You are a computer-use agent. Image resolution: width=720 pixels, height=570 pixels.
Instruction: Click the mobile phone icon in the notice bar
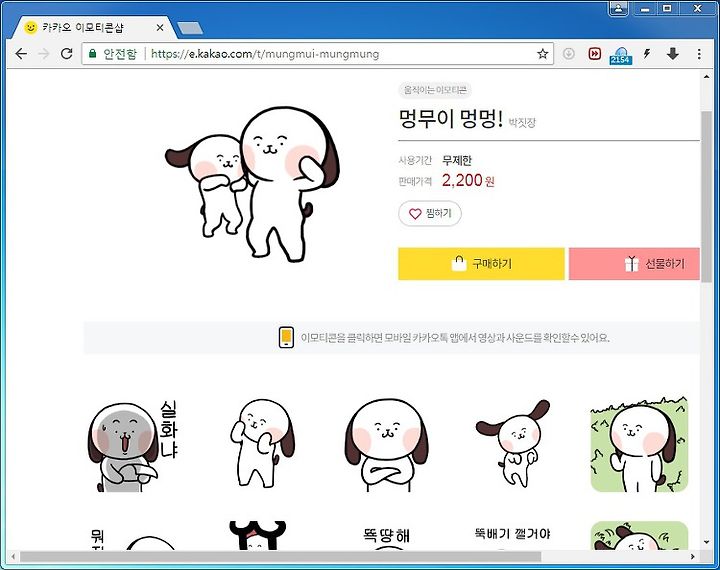[286, 338]
